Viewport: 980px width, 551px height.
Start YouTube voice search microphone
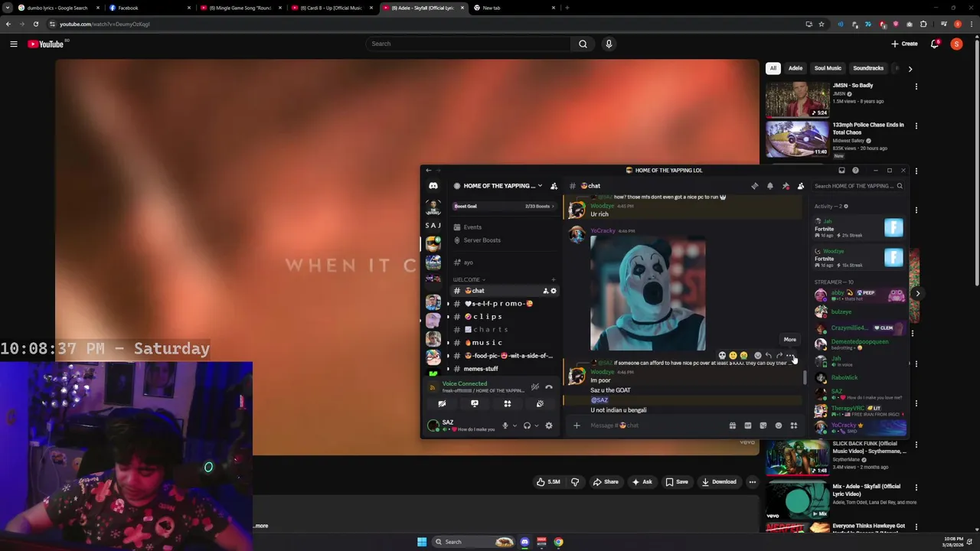[x=609, y=44]
